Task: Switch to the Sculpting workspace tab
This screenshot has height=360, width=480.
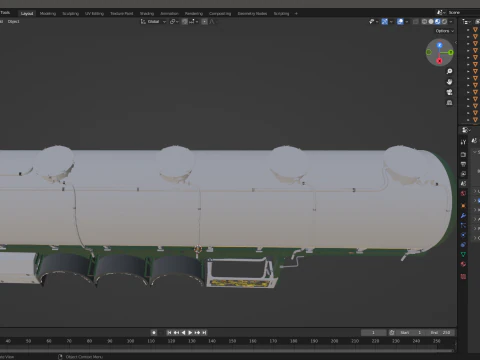Action: 70,14
